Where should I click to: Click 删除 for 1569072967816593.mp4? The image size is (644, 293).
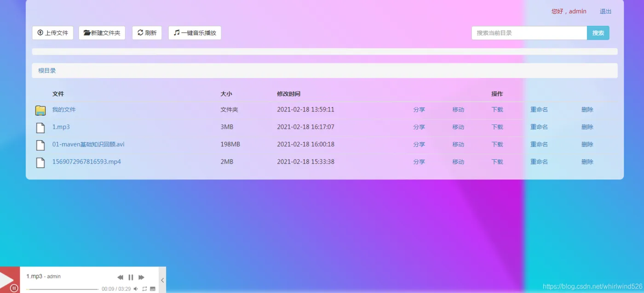click(x=587, y=162)
